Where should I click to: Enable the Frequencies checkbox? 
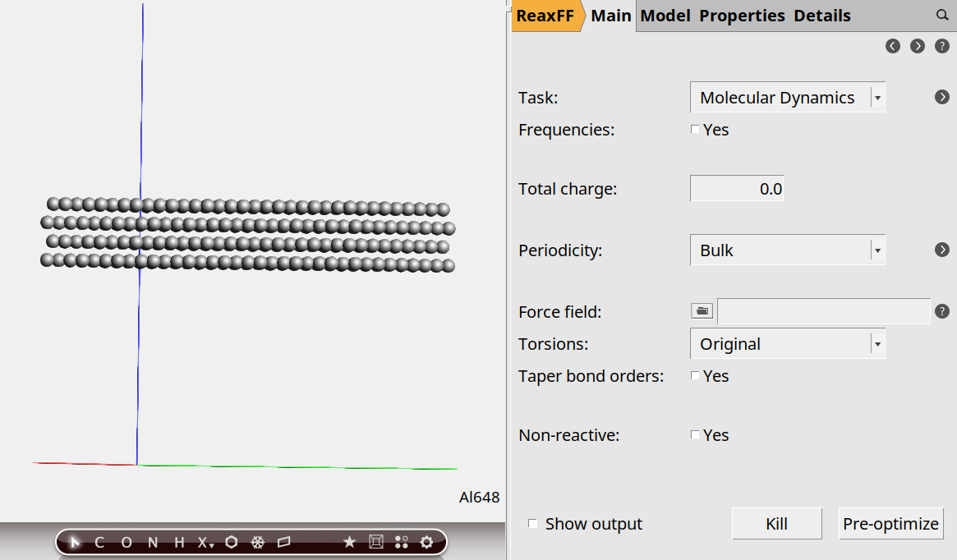(x=695, y=130)
